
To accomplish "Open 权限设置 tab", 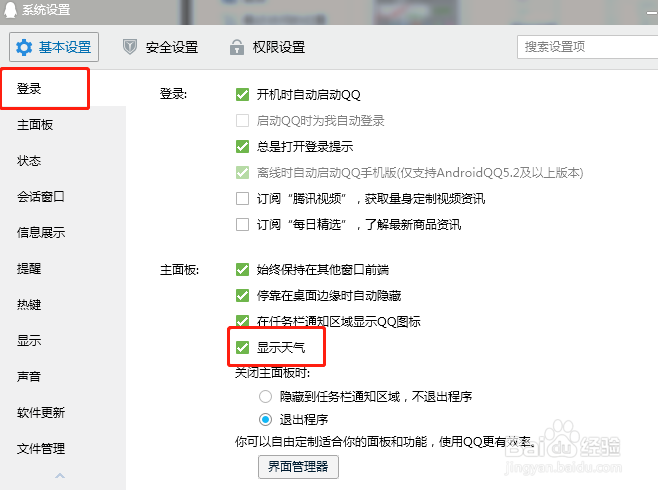I will click(268, 47).
